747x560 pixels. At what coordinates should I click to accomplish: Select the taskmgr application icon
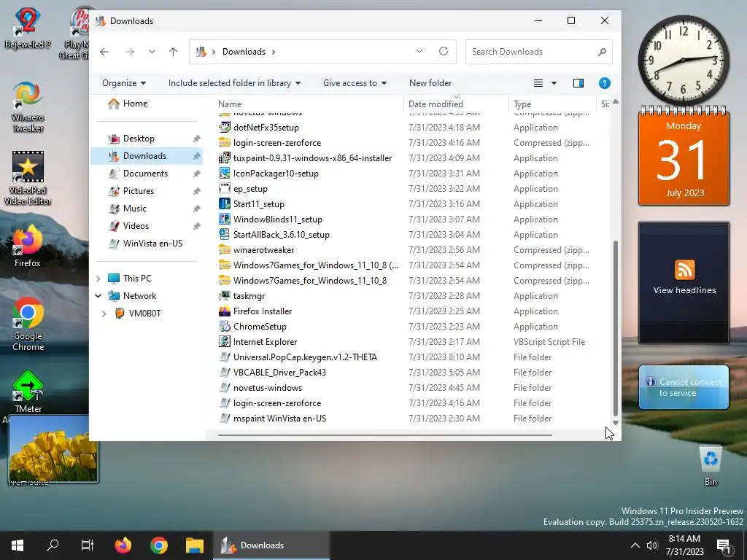pos(225,296)
